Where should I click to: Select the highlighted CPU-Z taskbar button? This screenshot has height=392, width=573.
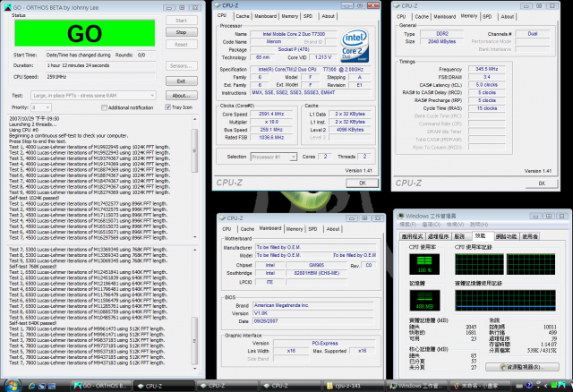(x=164, y=386)
